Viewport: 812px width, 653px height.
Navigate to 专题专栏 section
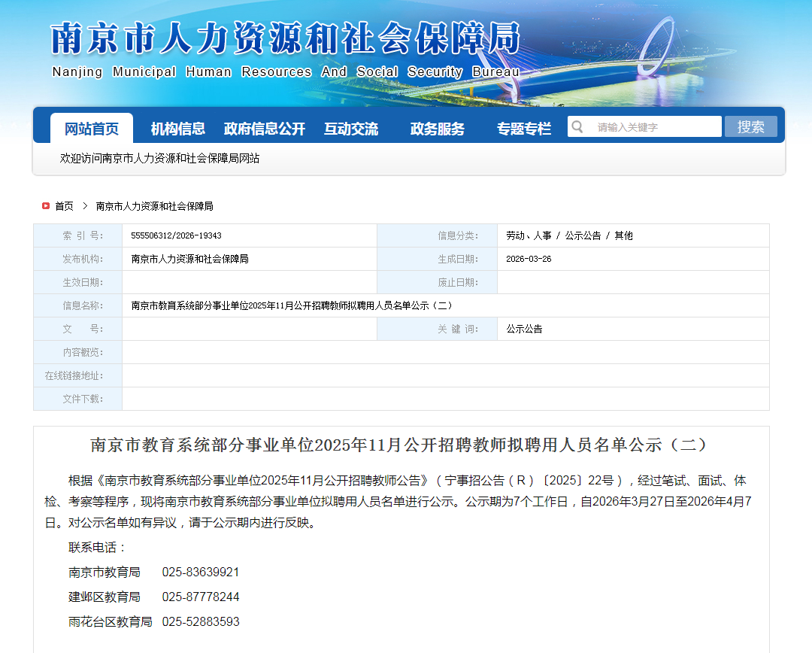[x=524, y=129]
